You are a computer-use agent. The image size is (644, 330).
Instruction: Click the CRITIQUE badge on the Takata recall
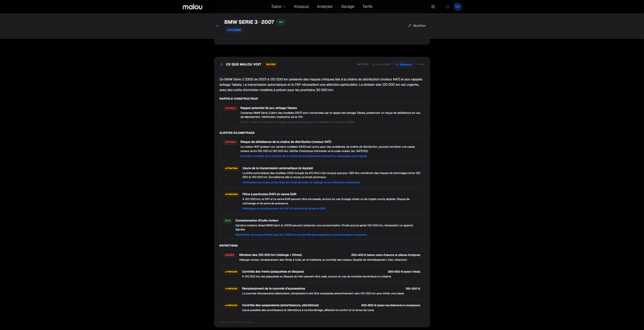click(230, 108)
